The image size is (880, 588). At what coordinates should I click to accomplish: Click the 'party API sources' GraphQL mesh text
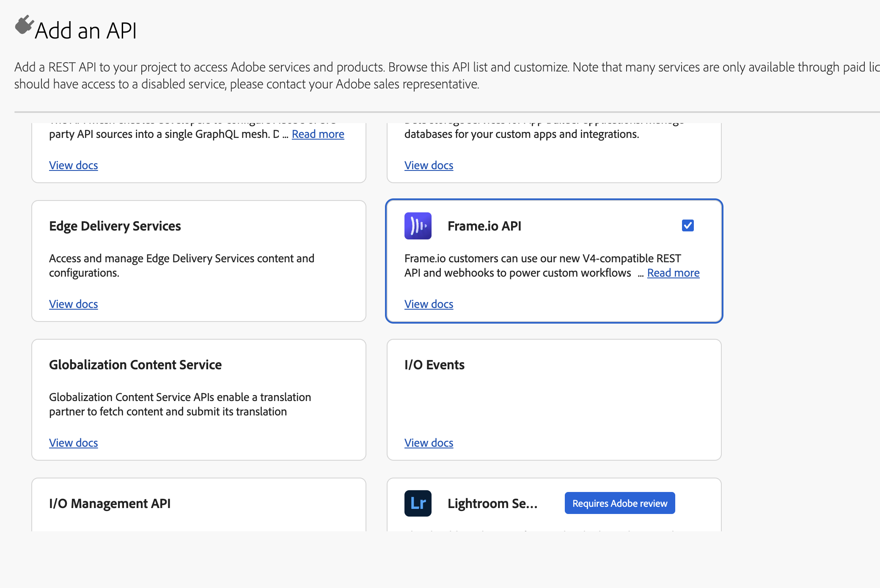(x=164, y=134)
